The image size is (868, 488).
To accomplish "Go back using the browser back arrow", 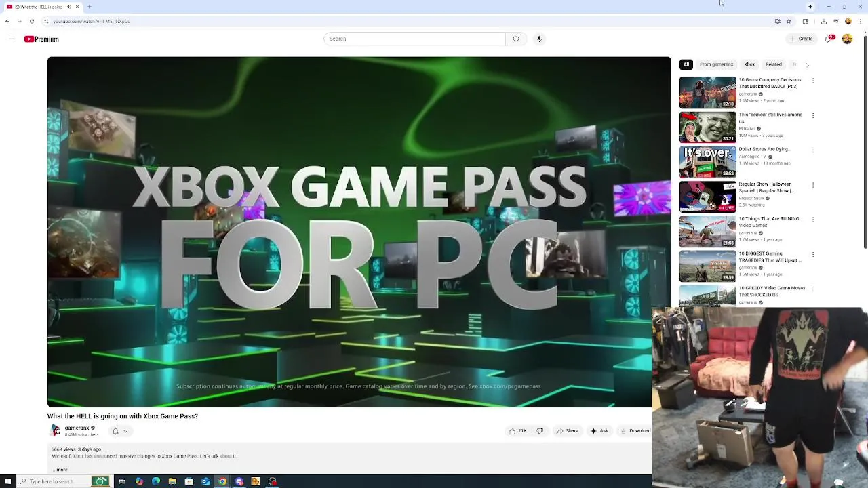I will 7,21.
